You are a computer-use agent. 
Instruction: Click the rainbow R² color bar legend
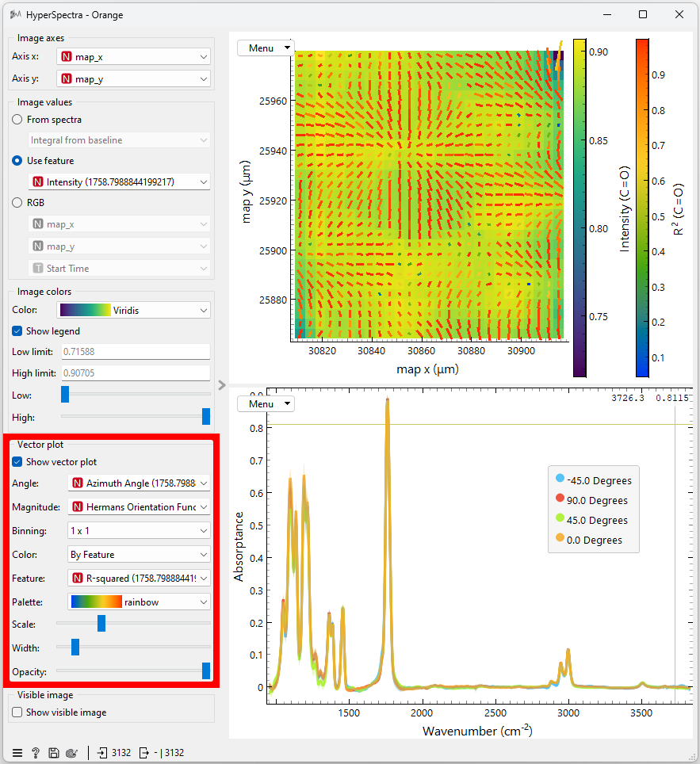(x=642, y=208)
